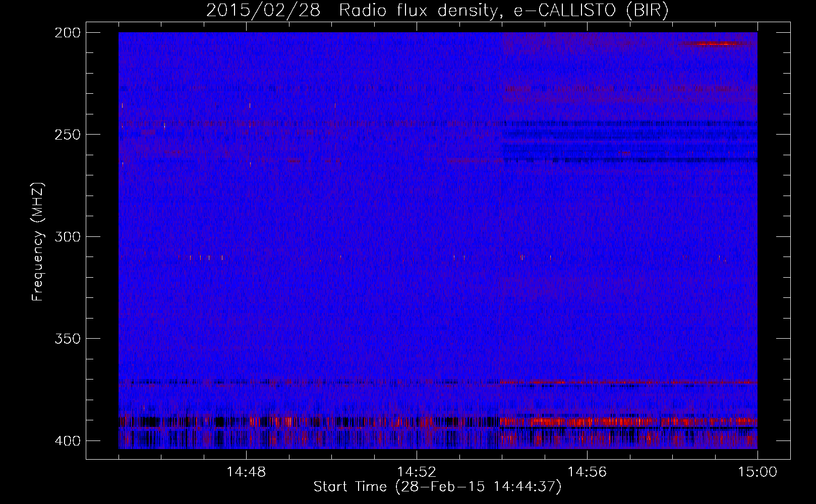Click the 14:56 time tick label
Viewport: 816px width, 504px height.
click(587, 472)
